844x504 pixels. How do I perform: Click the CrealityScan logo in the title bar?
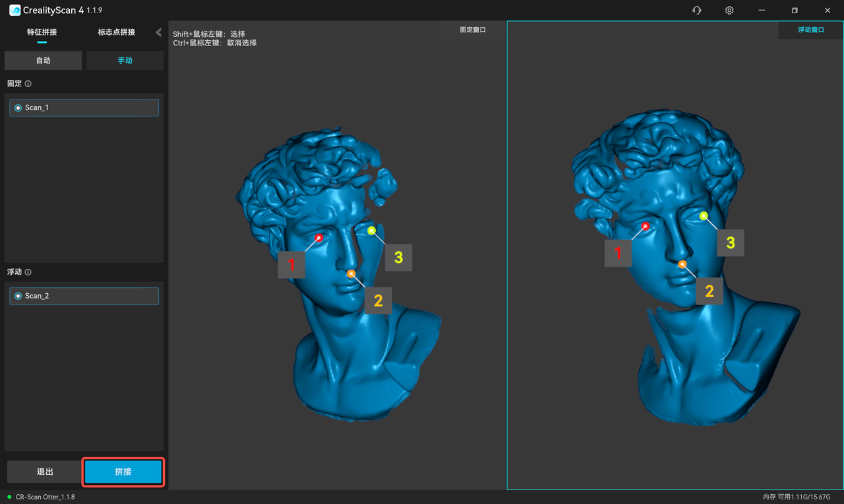click(x=15, y=11)
